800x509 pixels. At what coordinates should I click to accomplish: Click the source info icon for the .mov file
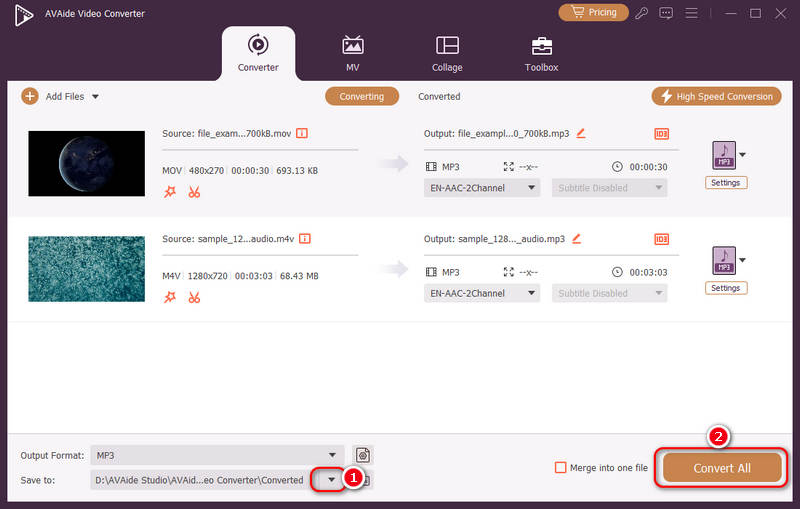[301, 133]
